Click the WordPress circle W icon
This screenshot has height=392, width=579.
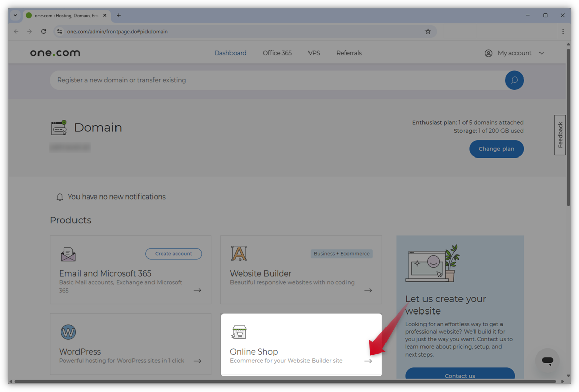[68, 332]
